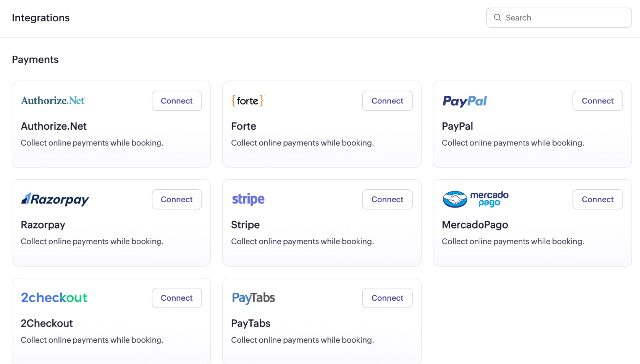Click the Mercado Pago logo
The image size is (640, 364).
pyautogui.click(x=475, y=199)
